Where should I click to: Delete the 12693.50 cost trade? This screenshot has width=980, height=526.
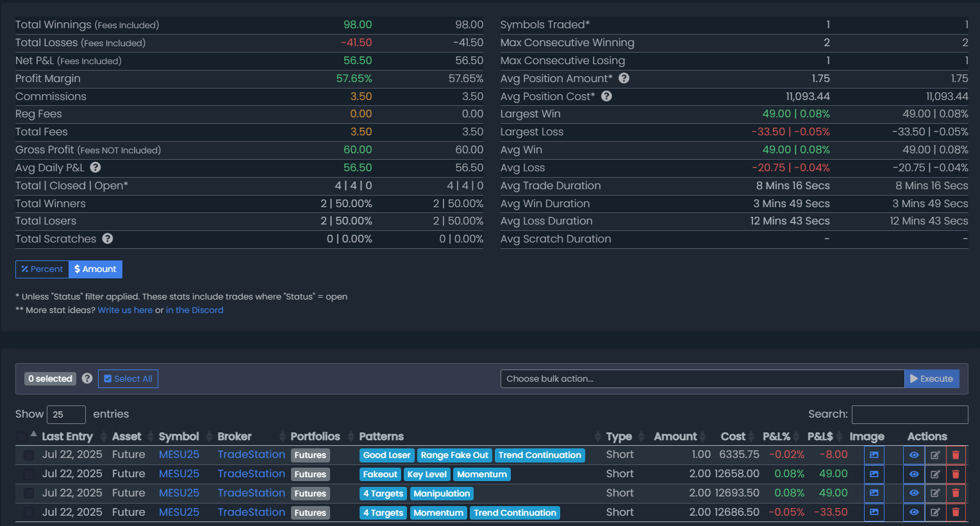pyautogui.click(x=955, y=493)
